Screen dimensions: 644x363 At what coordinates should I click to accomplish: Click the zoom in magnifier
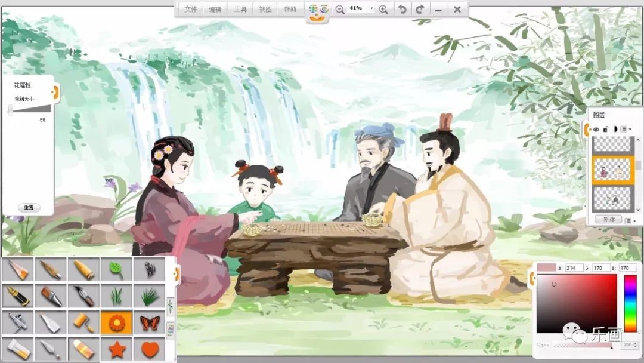pyautogui.click(x=383, y=9)
